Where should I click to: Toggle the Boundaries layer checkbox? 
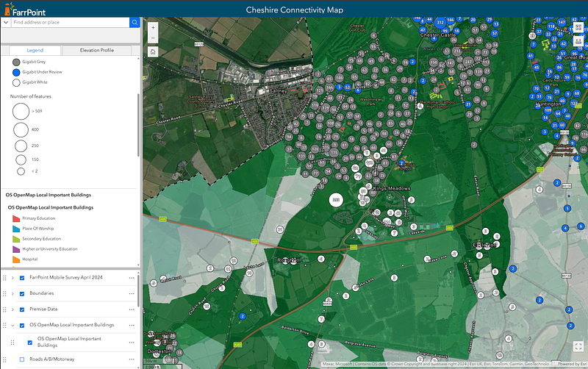(22, 293)
